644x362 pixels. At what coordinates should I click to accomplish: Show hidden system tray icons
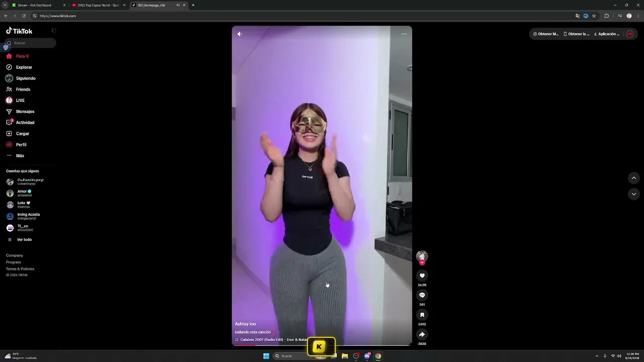tap(597, 356)
